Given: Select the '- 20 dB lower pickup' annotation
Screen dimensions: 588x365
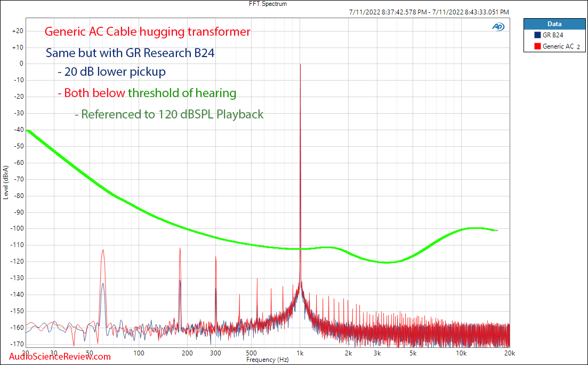Looking at the screenshot, I should [x=112, y=72].
